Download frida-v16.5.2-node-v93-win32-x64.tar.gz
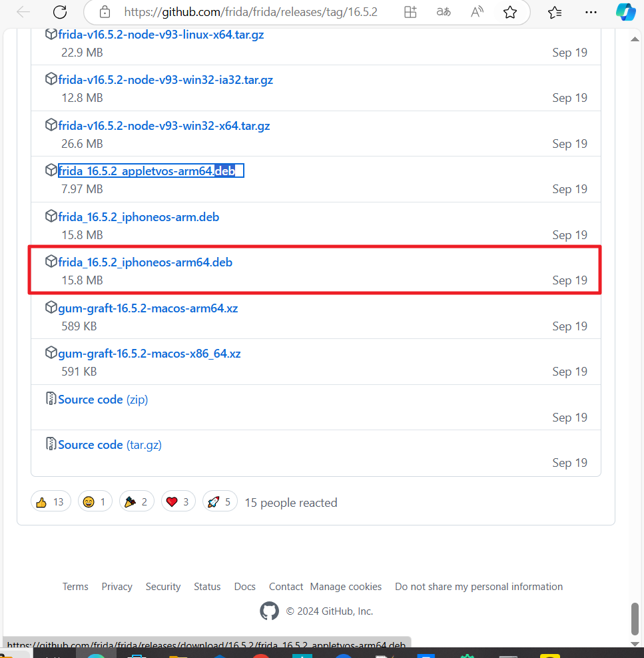The width and height of the screenshot is (644, 658). click(x=164, y=126)
